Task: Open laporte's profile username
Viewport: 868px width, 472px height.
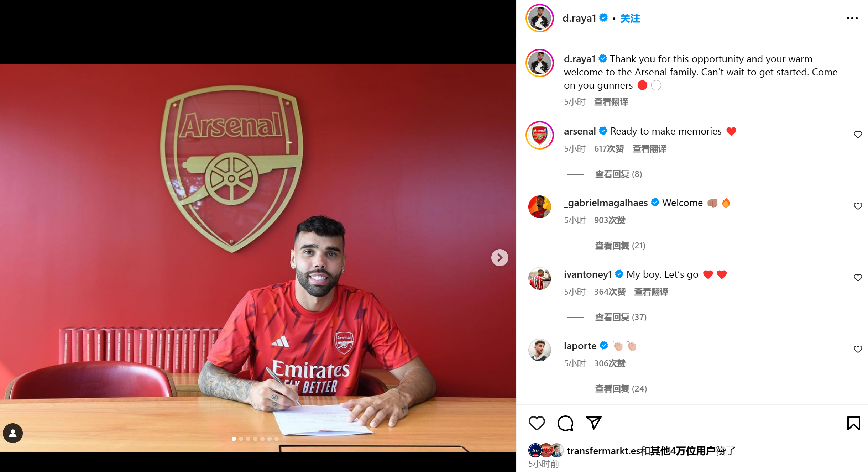Action: coord(580,346)
